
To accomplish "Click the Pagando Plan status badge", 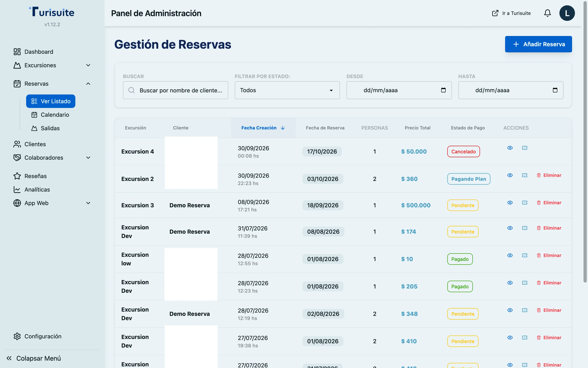I will pos(468,179).
